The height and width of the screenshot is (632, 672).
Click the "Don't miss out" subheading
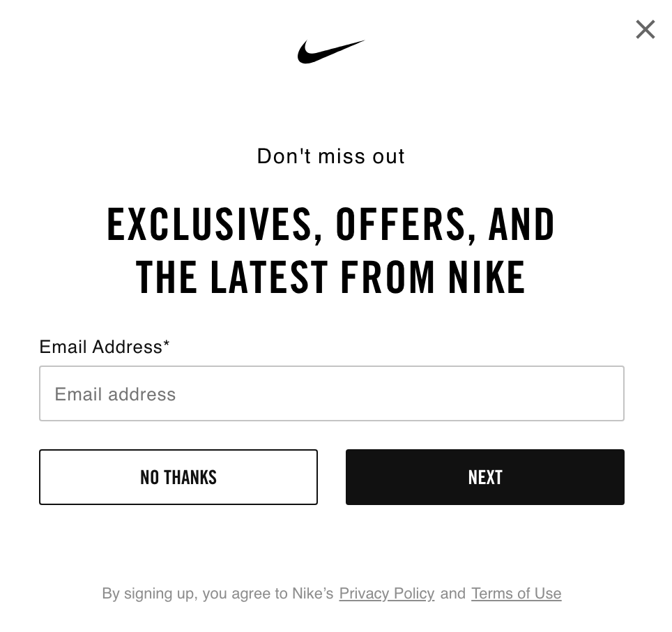coord(331,156)
